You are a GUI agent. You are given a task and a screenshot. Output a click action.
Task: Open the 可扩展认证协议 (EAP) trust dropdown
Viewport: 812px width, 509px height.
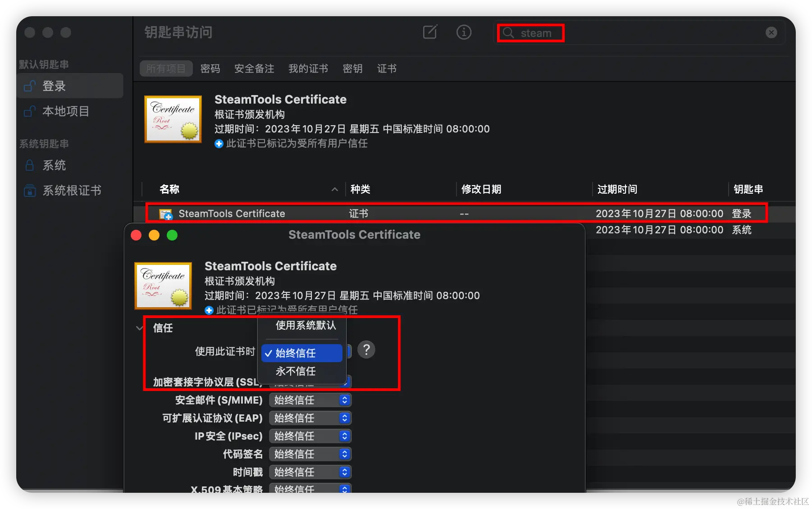(310, 418)
